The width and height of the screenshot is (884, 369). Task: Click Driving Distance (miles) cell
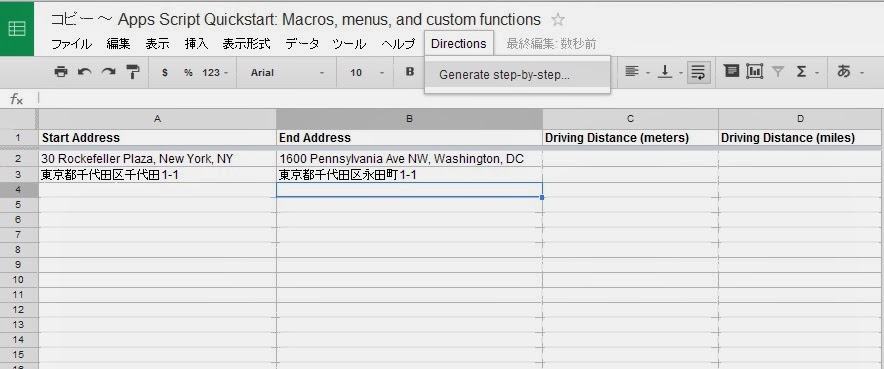[x=801, y=137]
